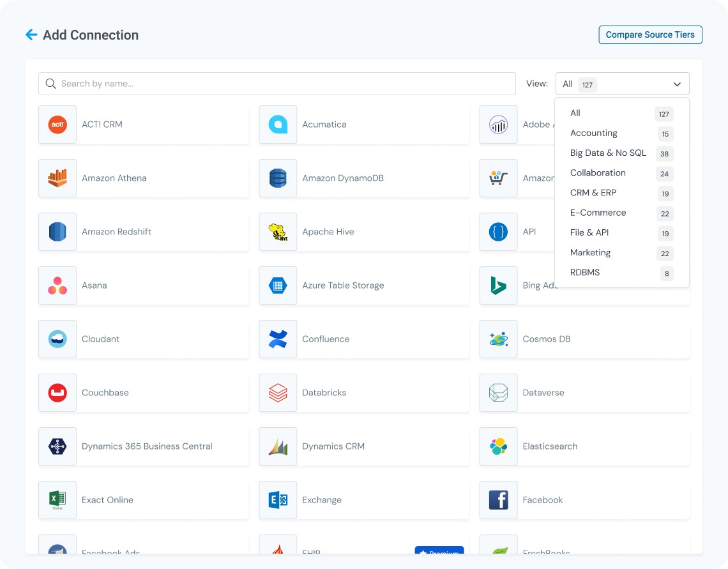Image resolution: width=728 pixels, height=569 pixels.
Task: Filter by Accounting category
Action: pyautogui.click(x=622, y=133)
